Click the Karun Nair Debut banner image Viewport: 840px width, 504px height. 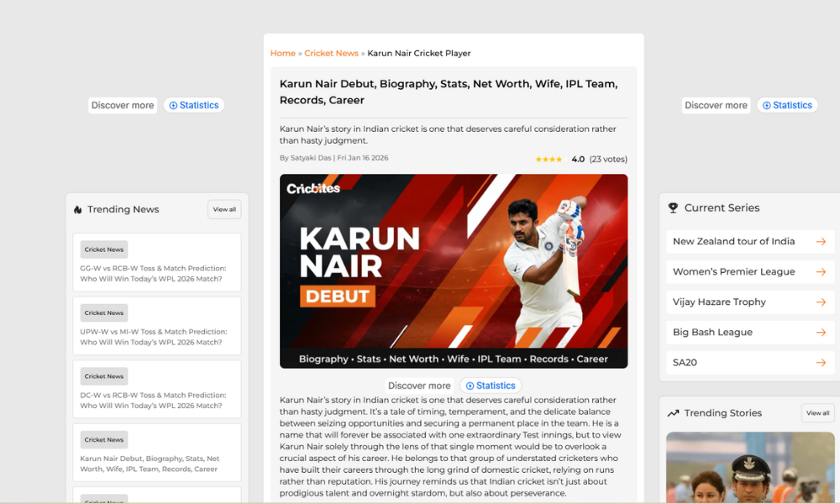click(x=454, y=270)
